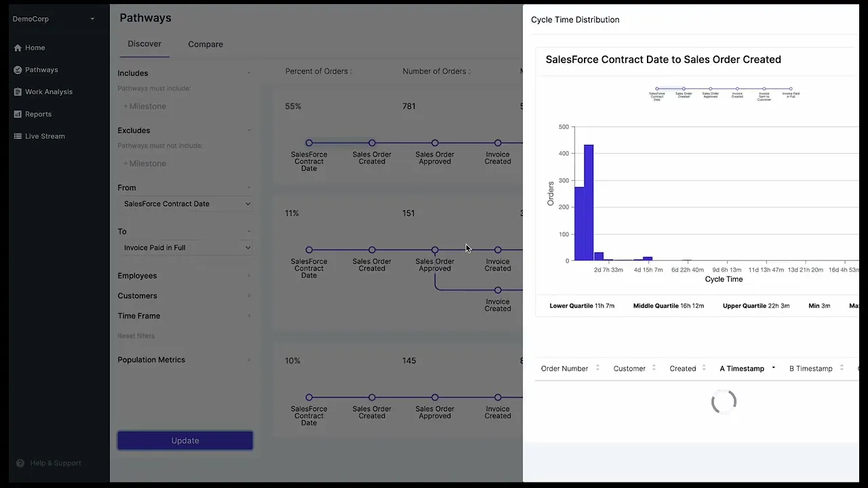Open the DemoCorp account dropdown
Screen dimensions: 868x488
92,19
